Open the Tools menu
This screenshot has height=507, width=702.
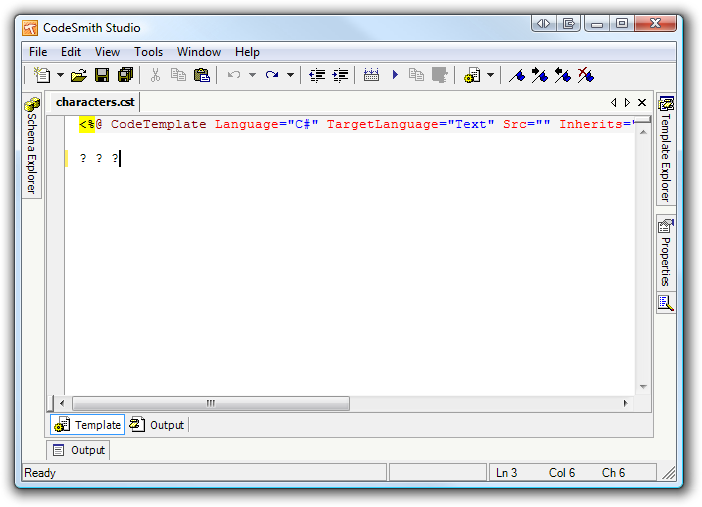pos(149,52)
